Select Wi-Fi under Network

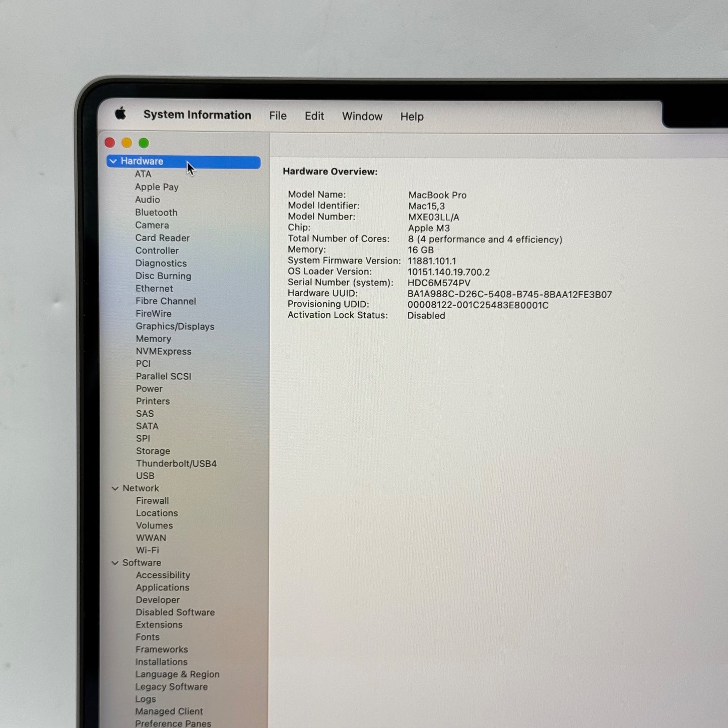click(x=147, y=550)
